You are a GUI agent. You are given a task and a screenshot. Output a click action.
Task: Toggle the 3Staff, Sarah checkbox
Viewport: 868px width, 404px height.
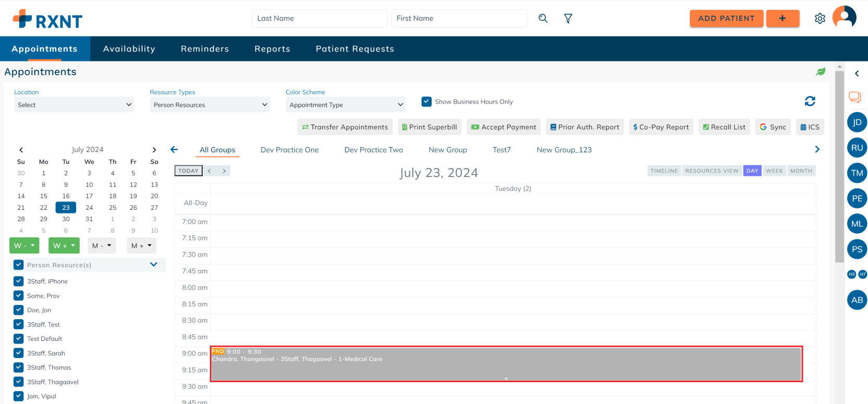pos(19,353)
